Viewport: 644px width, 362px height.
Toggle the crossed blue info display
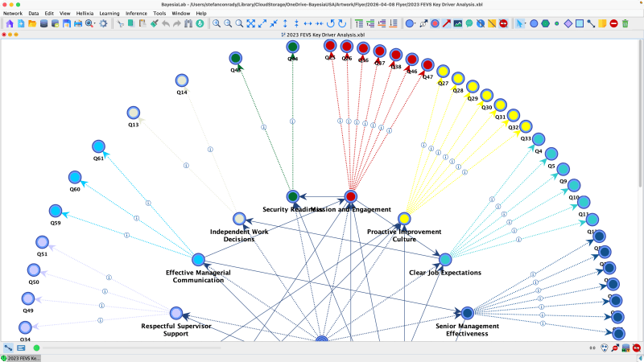[x=481, y=24]
